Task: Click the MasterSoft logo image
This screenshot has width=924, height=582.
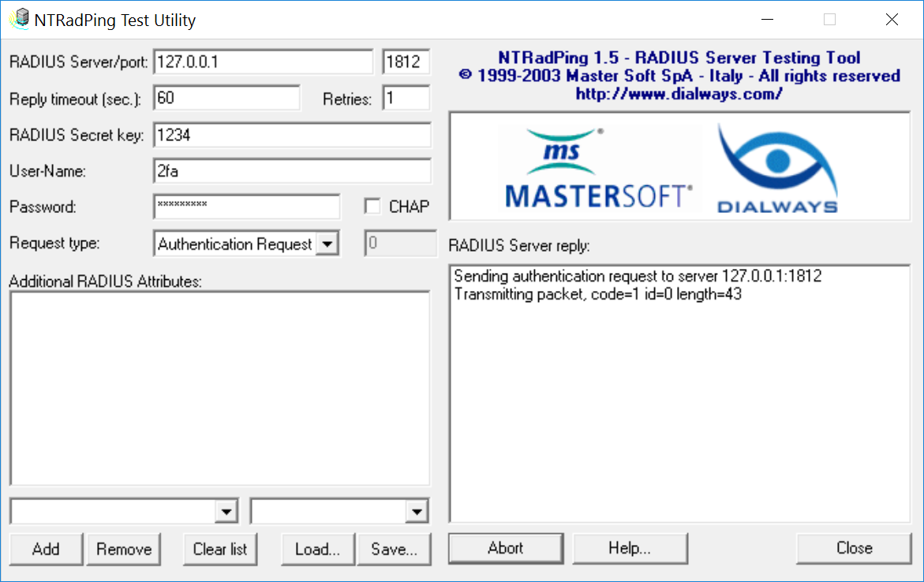Action: 598,169
